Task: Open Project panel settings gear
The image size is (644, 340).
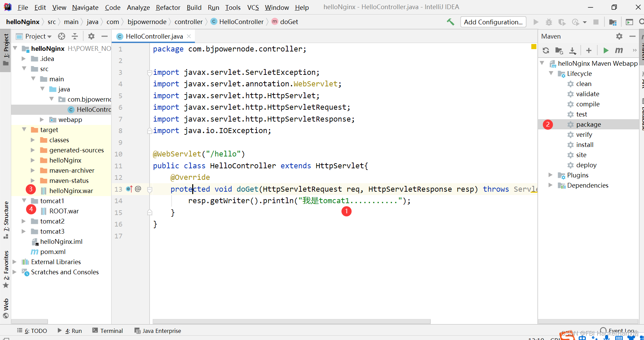Action: (x=91, y=36)
